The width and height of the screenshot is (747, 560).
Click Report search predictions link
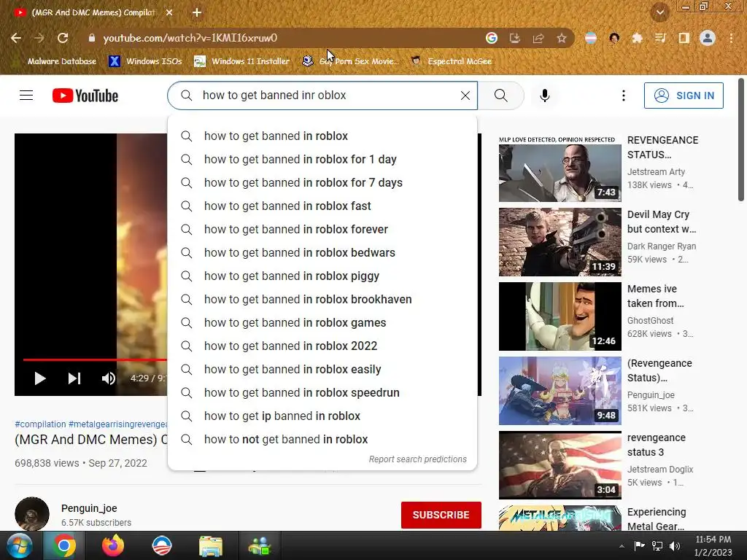(x=418, y=459)
